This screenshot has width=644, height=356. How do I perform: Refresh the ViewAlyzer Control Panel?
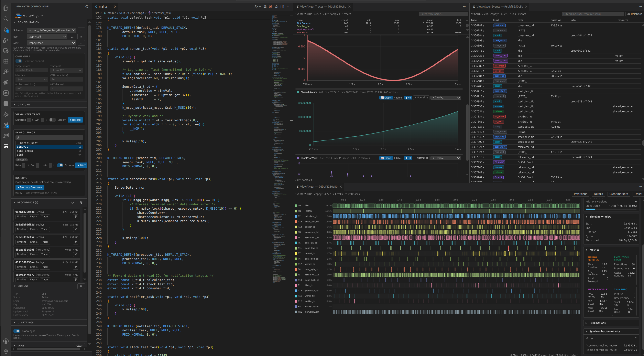[87, 7]
